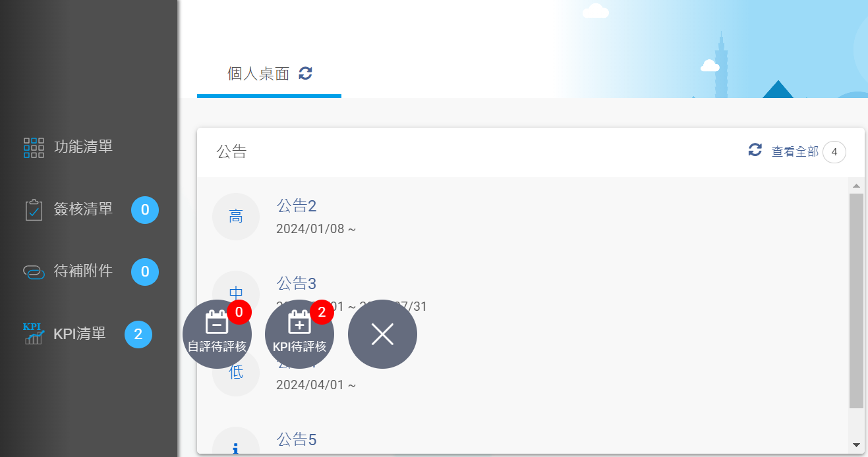
Task: Click the KPI清單 count badge showing 2
Action: [138, 335]
